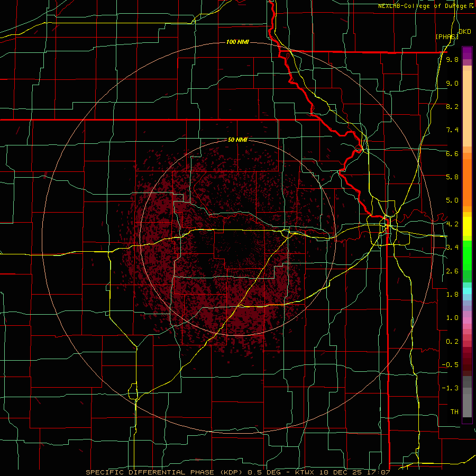Click the 1.0 value on the color scale
This screenshot has width=476, height=476.
click(452, 318)
